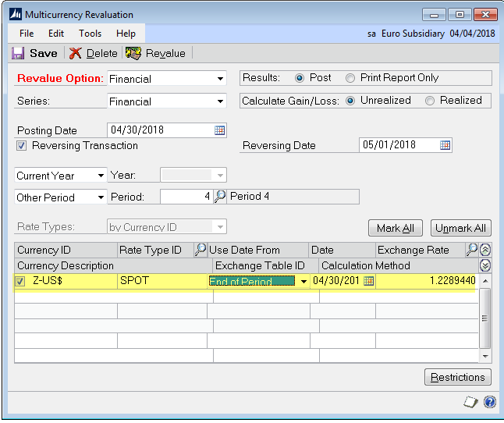Open the Reversing Date calendar picker

click(x=445, y=145)
